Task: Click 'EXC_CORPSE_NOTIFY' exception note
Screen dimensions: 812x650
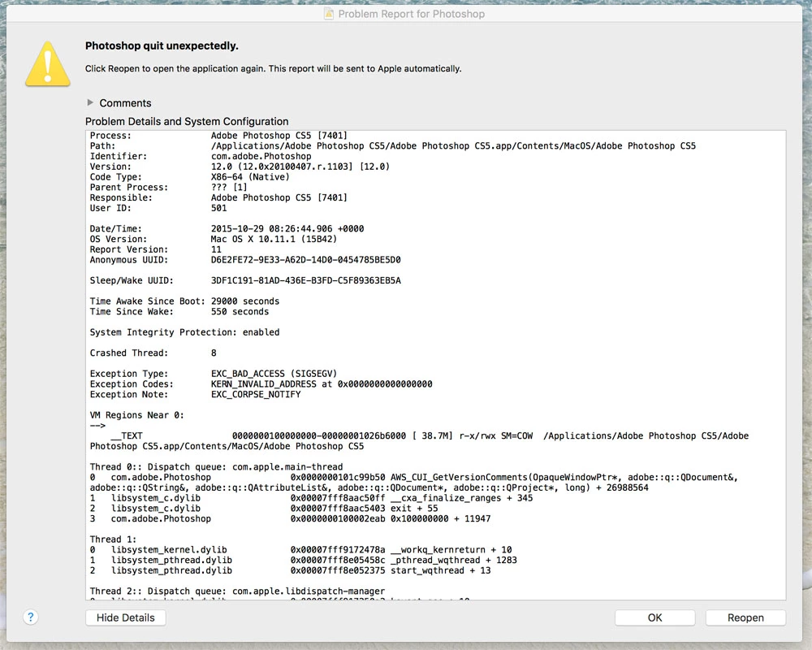Action: (x=255, y=395)
